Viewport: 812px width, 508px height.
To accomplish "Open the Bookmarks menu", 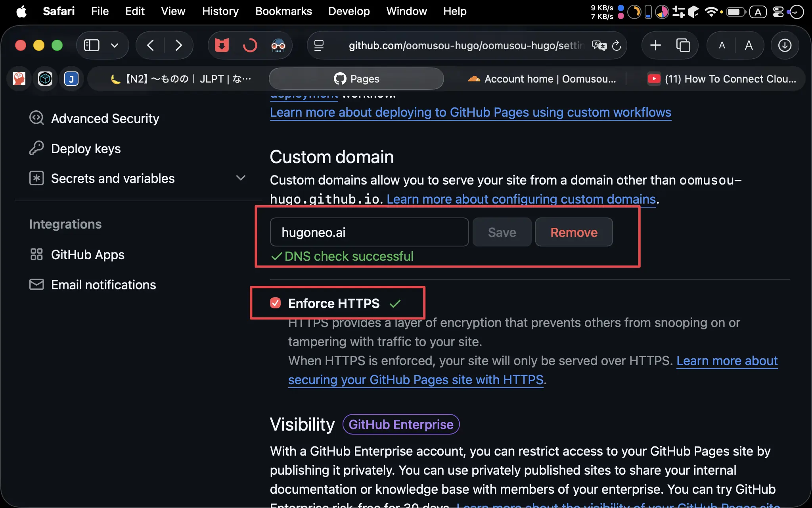I will click(283, 11).
